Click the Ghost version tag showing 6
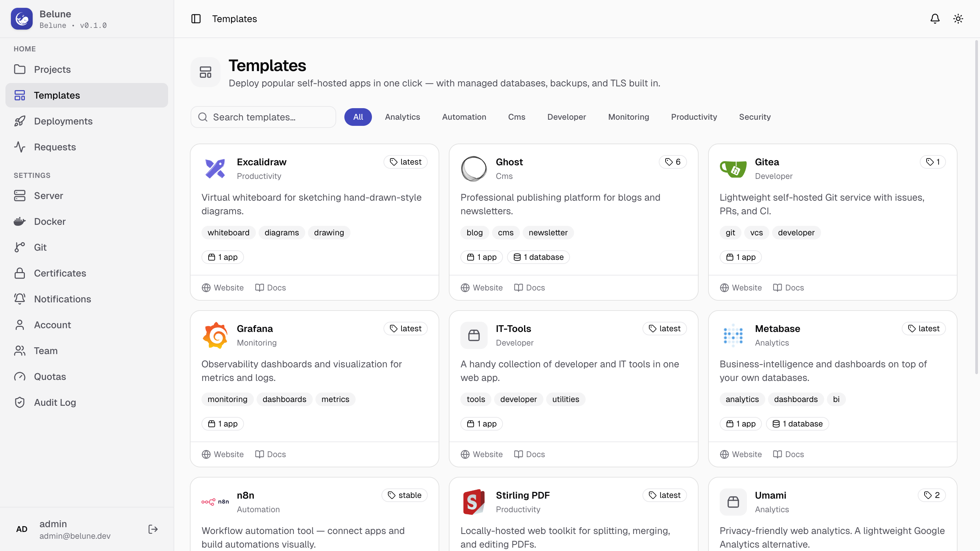The height and width of the screenshot is (551, 980). pos(673,162)
